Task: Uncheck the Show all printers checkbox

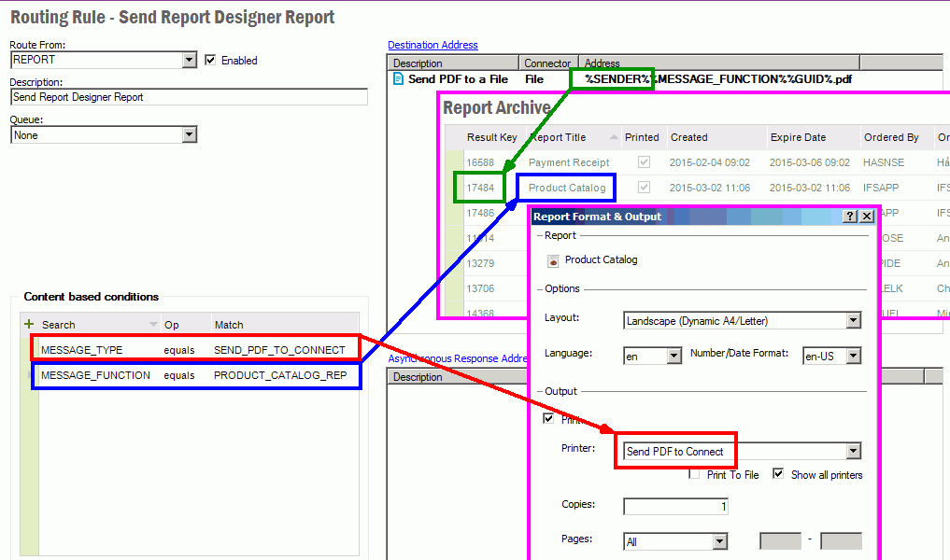Action: 778,475
